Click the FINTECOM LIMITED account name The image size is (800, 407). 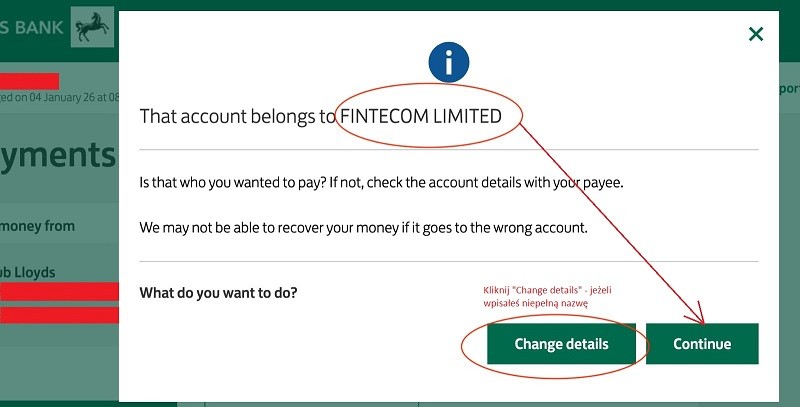pos(421,116)
